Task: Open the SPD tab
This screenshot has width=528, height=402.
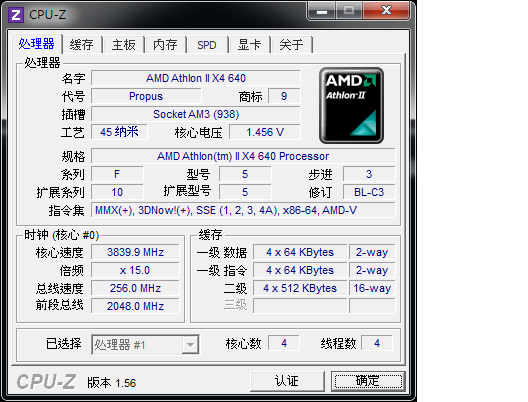Action: coord(207,44)
